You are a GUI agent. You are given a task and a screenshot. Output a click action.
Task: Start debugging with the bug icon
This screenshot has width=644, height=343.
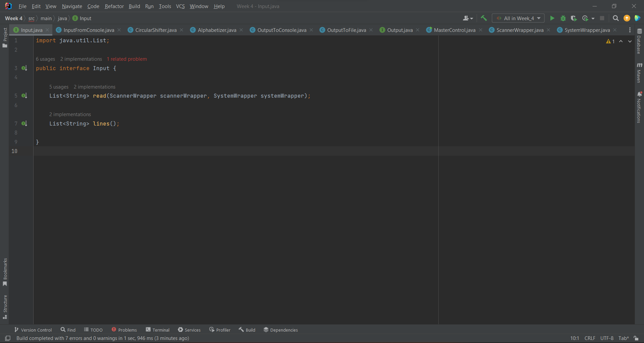[x=563, y=18]
